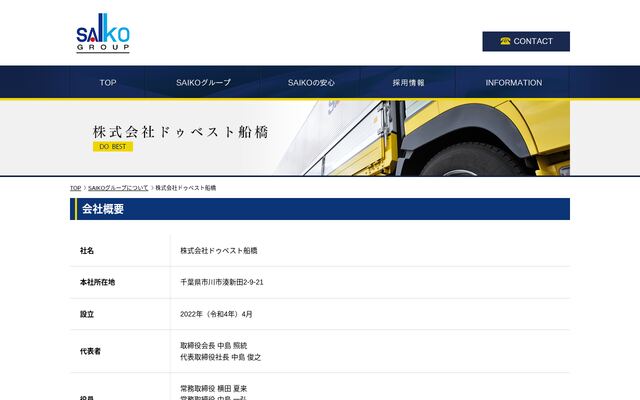640x400 pixels.
Task: Open 採用情報 menu item
Action: pyautogui.click(x=408, y=82)
